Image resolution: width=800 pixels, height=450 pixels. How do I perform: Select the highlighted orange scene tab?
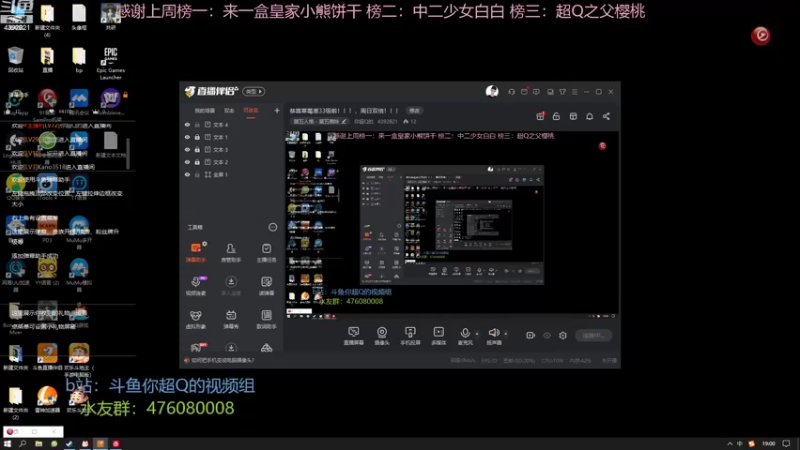[x=251, y=111]
